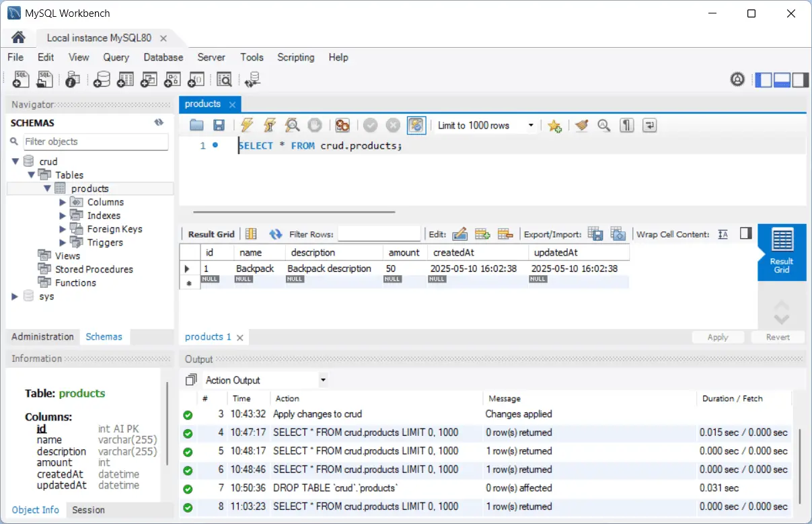812x524 pixels.
Task: Select the Object Info tab
Action: (x=36, y=510)
